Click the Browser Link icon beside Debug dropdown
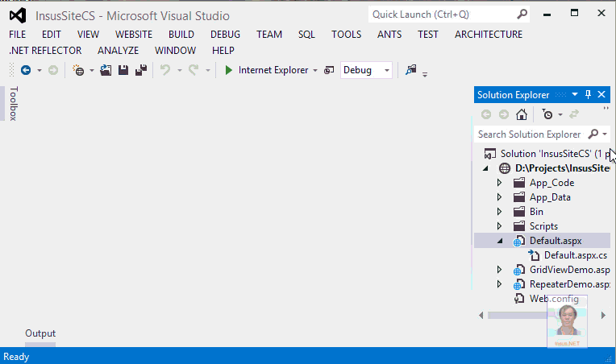 pyautogui.click(x=329, y=70)
